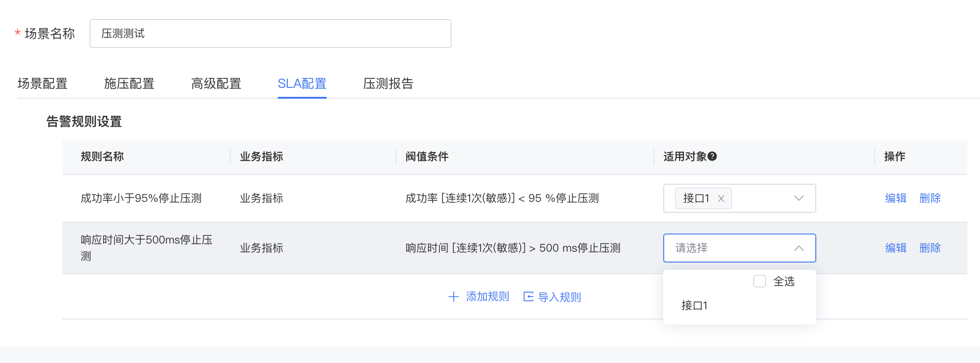Select the SLA配置 tab

[x=302, y=84]
